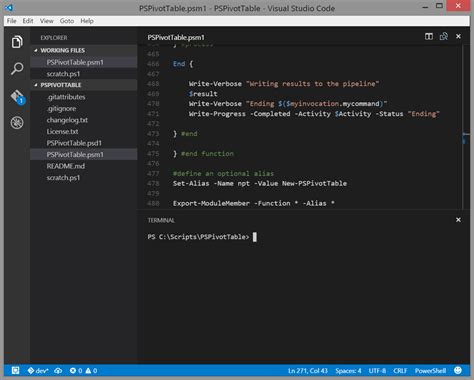Screen dimensions: 474x380
Task: Open the Search view icon
Action: tap(17, 69)
